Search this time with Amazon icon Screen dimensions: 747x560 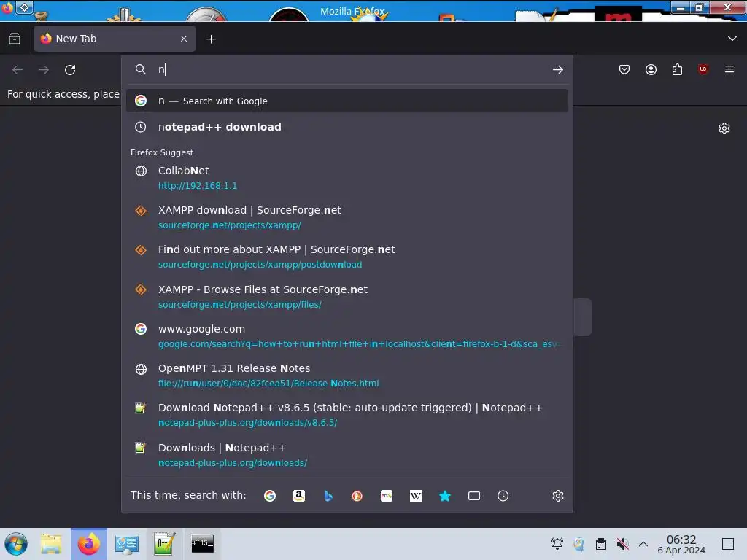(298, 496)
